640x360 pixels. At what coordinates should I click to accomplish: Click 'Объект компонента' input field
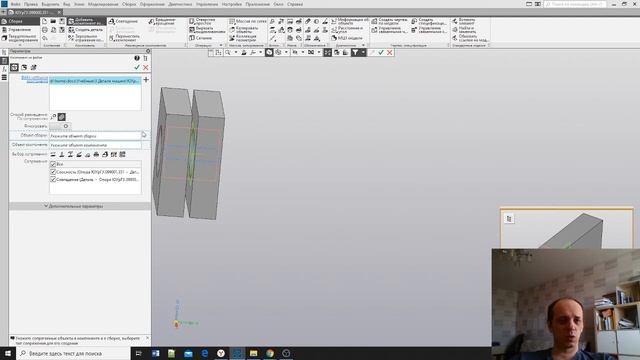(95, 145)
